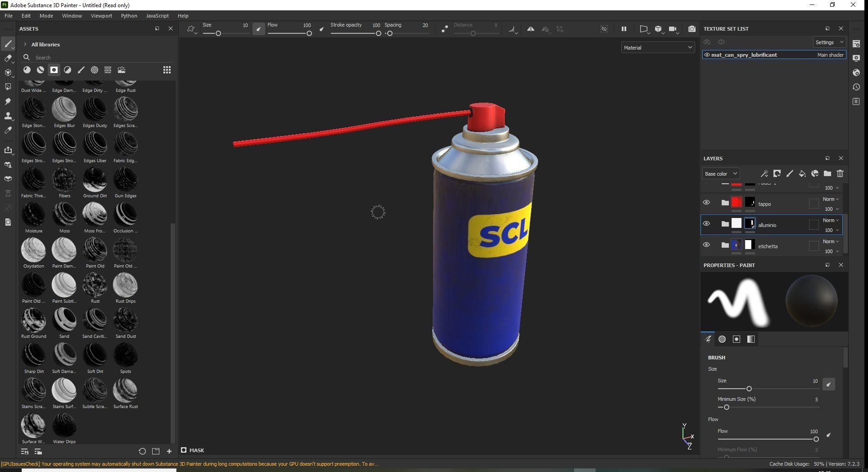Open the Viewport menu
Image resolution: width=868 pixels, height=472 pixels.
[x=101, y=16]
